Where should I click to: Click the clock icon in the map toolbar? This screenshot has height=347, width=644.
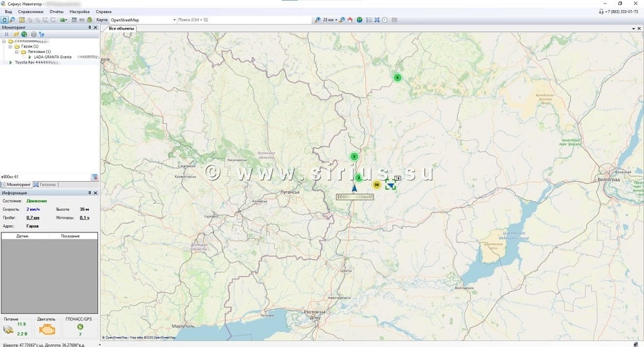(384, 19)
